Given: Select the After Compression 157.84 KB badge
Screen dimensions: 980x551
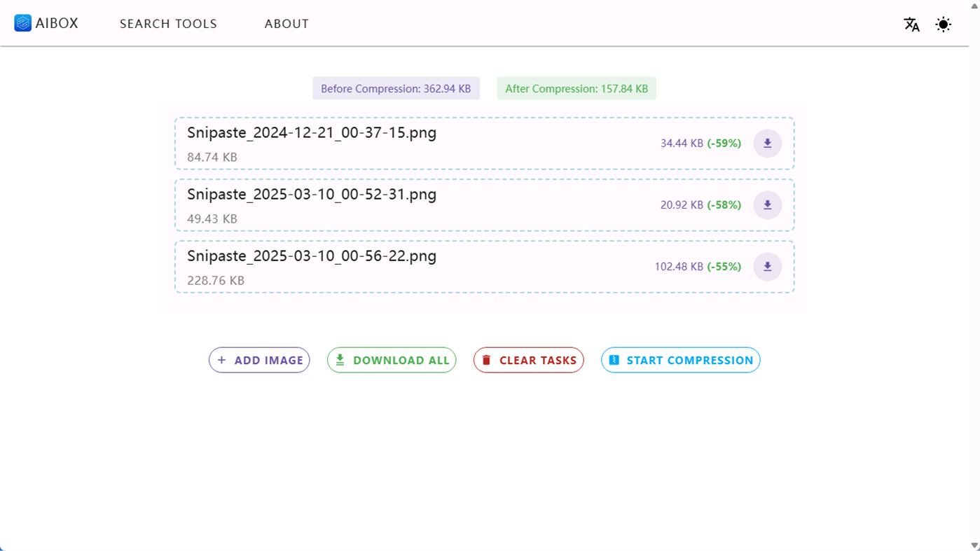Looking at the screenshot, I should point(577,88).
